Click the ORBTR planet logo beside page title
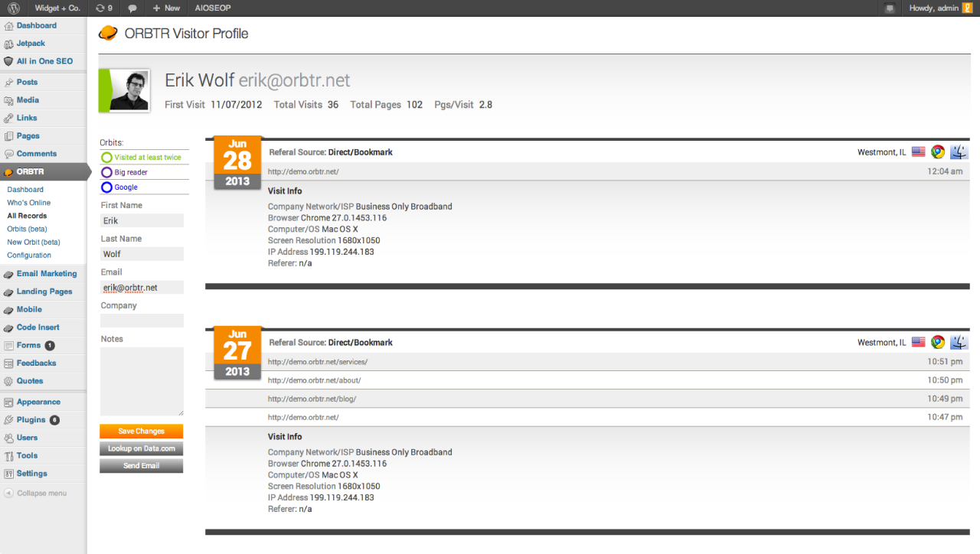Image resolution: width=980 pixels, height=554 pixels. pyautogui.click(x=108, y=34)
